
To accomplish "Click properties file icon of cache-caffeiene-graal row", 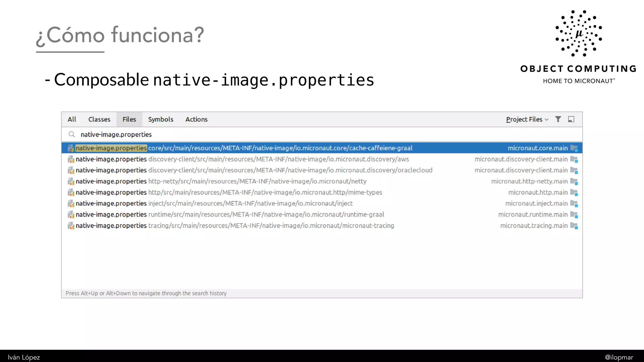I will [x=71, y=148].
